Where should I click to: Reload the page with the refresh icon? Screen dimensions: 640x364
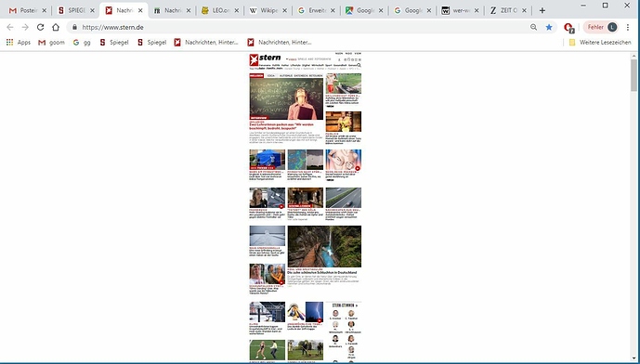40,27
